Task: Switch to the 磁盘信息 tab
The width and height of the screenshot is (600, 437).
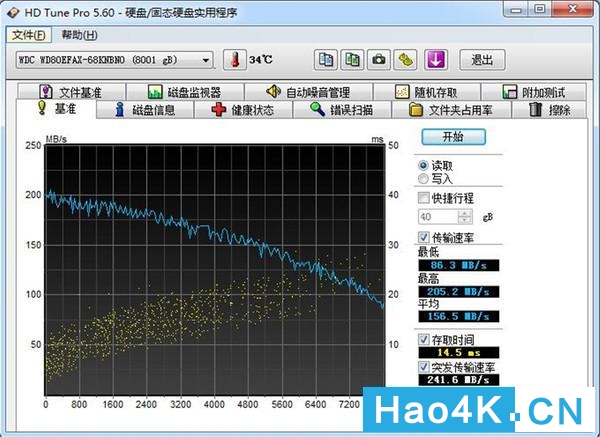Action: tap(145, 110)
